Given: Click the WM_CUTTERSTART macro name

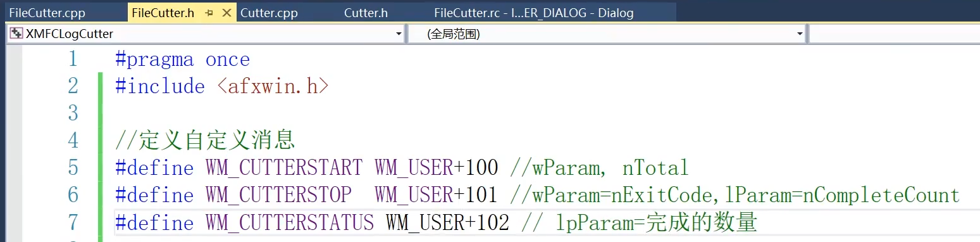Looking at the screenshot, I should [283, 168].
